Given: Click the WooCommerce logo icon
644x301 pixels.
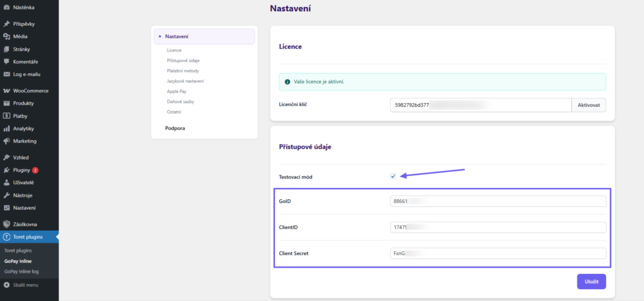Looking at the screenshot, I should tap(6, 90).
